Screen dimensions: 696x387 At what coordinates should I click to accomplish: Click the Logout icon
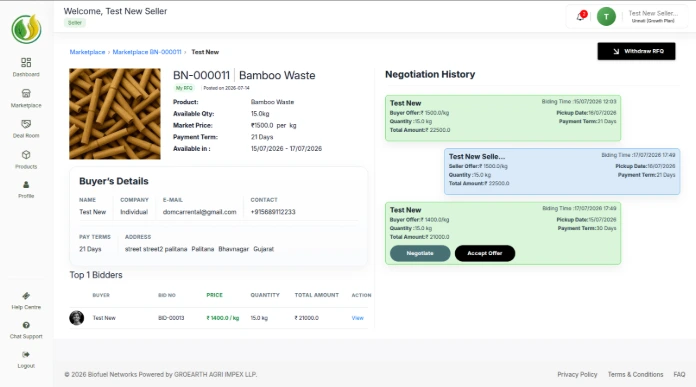click(26, 355)
